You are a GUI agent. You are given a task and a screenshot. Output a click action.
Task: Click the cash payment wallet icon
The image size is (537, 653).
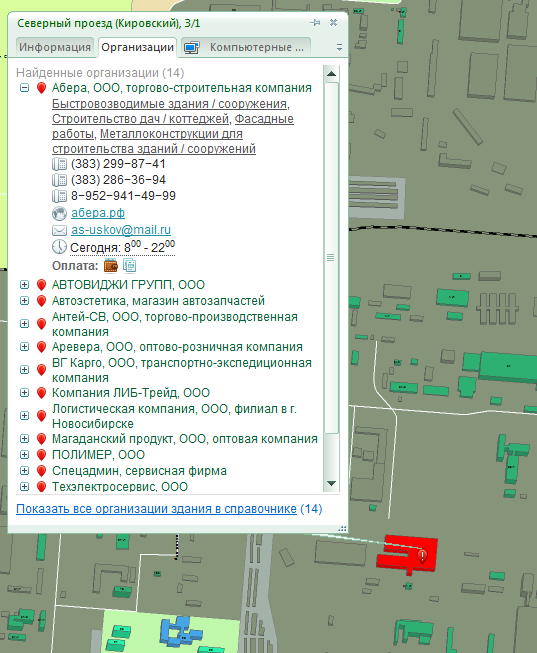(111, 265)
